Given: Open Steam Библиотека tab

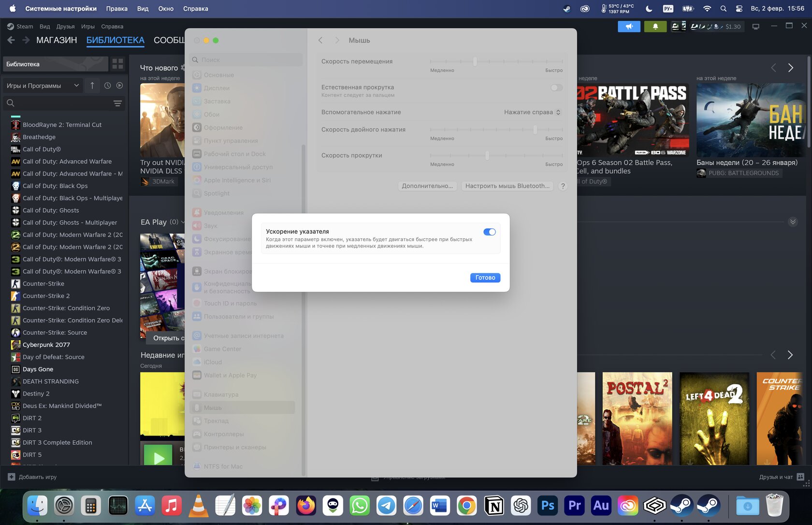Looking at the screenshot, I should click(115, 40).
